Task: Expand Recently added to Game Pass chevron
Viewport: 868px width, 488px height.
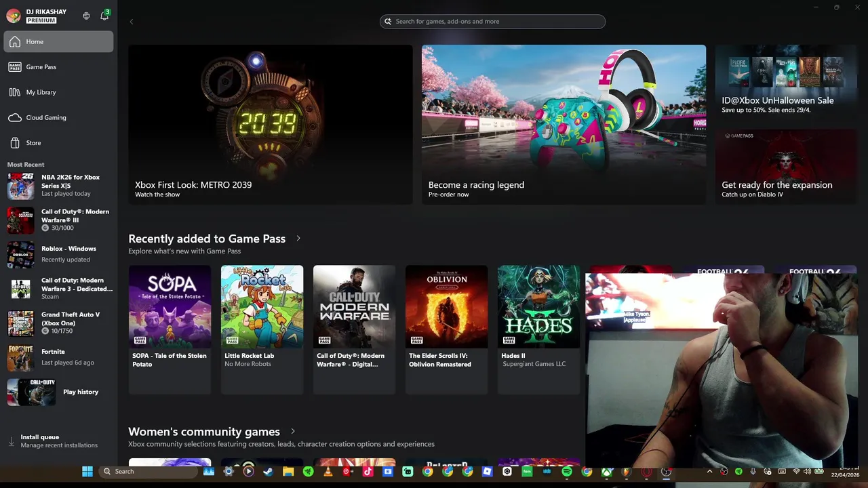Action: click(298, 239)
